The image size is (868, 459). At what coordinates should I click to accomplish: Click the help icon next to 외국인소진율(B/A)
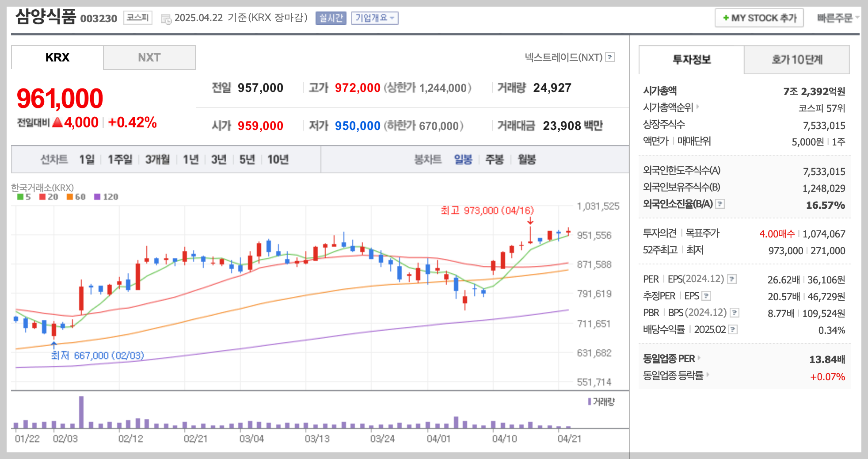point(720,204)
